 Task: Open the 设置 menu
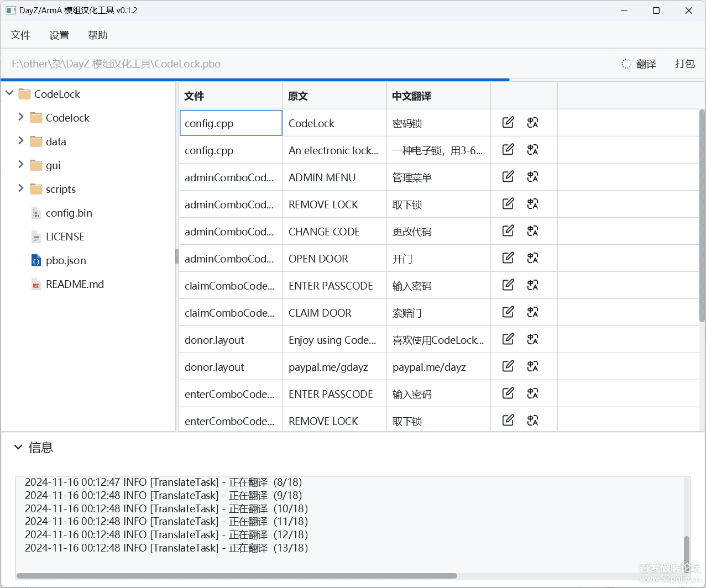click(59, 35)
